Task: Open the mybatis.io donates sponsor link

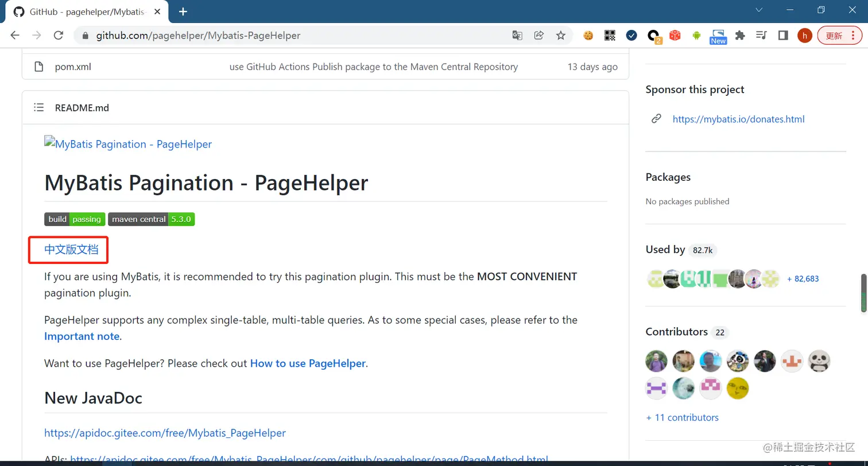Action: pos(738,119)
